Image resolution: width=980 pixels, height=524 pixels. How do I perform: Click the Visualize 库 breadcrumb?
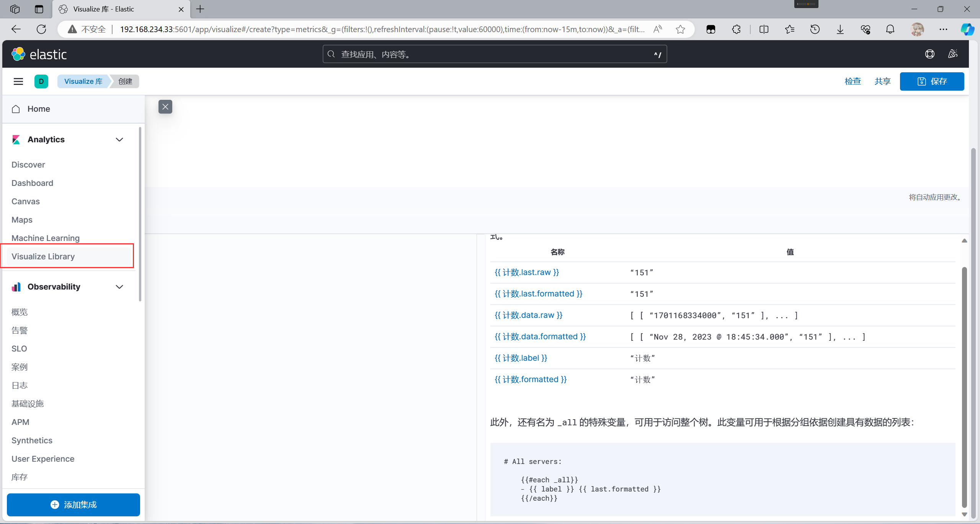[x=83, y=81]
